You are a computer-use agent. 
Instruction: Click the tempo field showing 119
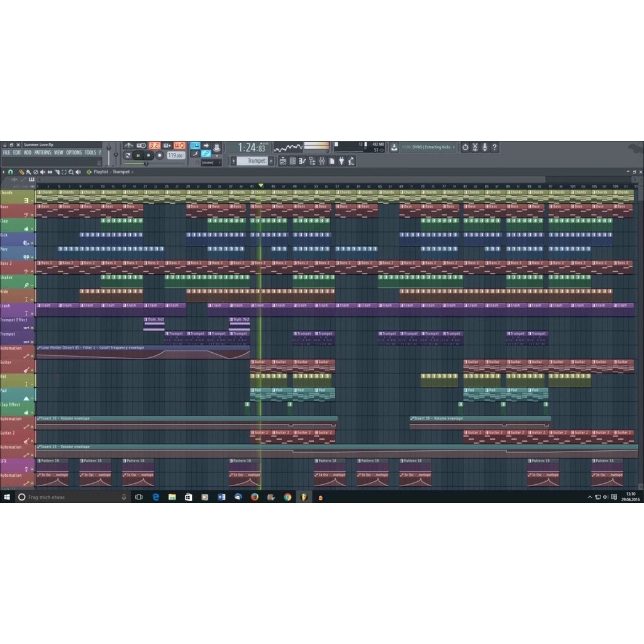[x=175, y=155]
